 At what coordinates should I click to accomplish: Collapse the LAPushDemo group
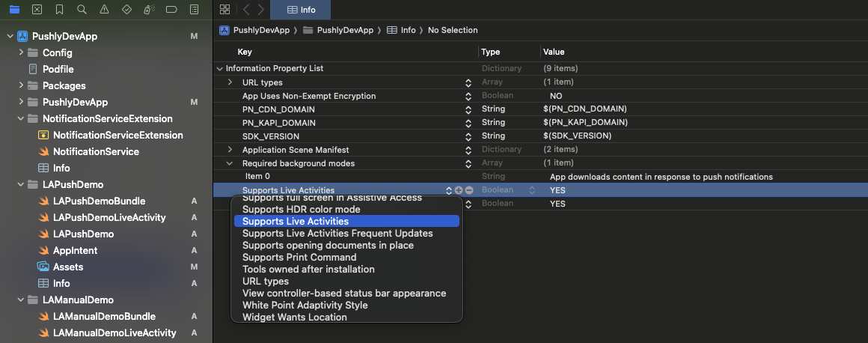22,184
